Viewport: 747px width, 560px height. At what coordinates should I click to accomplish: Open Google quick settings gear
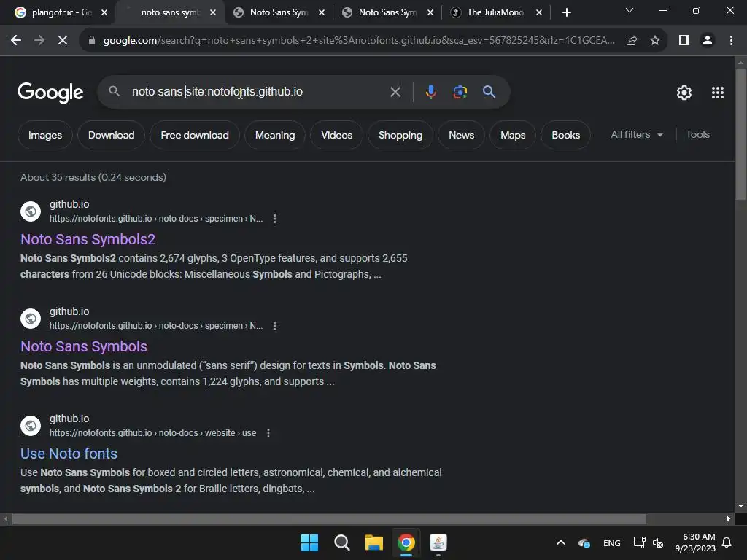tap(684, 93)
